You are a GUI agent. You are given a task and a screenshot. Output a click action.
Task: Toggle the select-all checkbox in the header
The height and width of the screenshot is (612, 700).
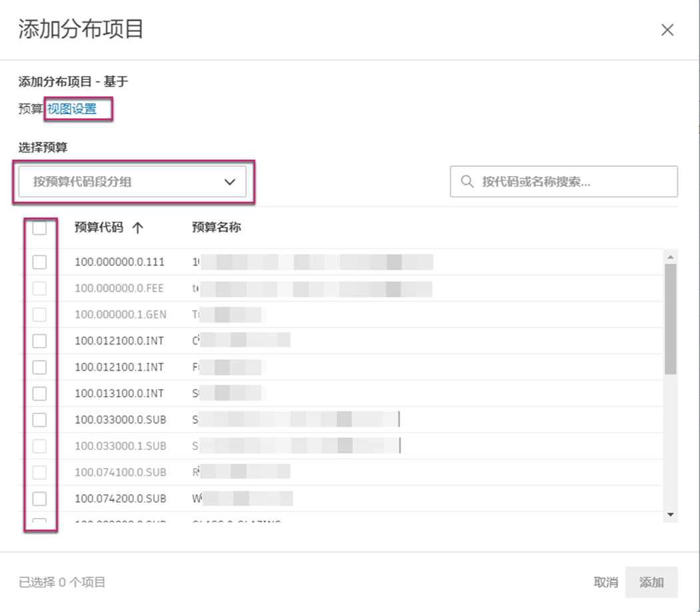point(40,227)
